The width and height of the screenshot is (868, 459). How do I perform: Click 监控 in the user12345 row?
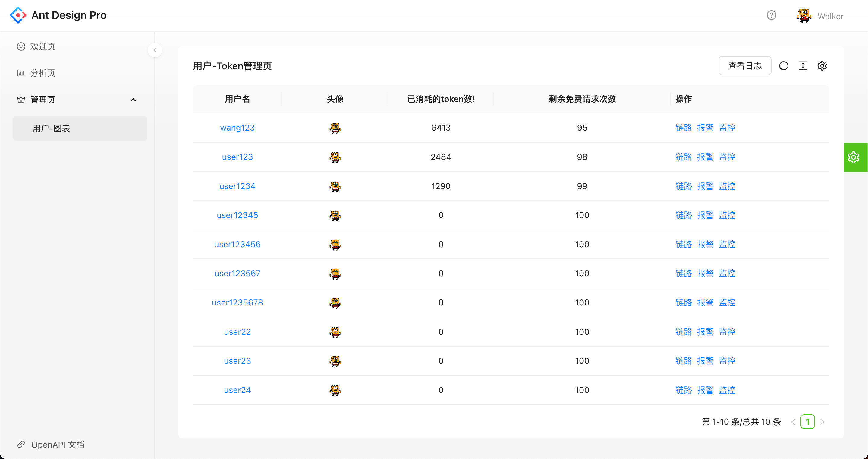(x=727, y=215)
